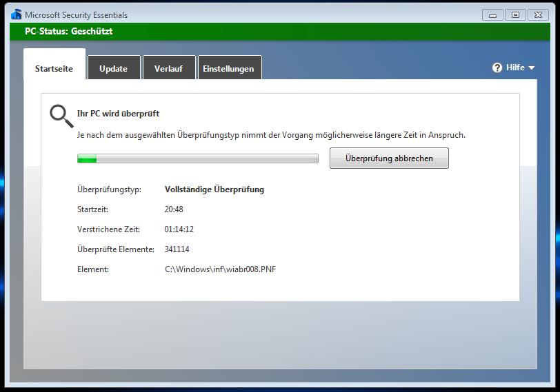Minimize the Security Essentials window
This screenshot has height=392, width=560.
click(x=492, y=15)
